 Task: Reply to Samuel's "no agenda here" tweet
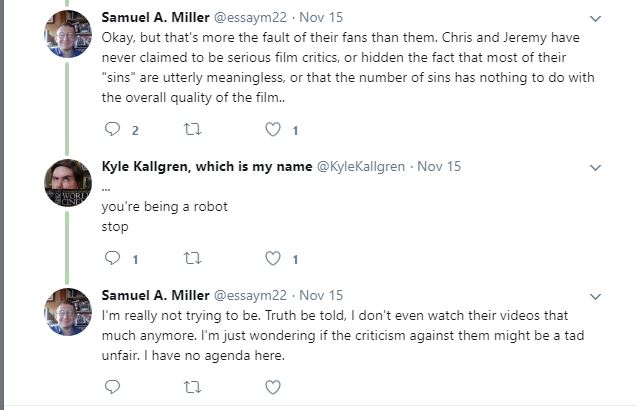click(112, 387)
